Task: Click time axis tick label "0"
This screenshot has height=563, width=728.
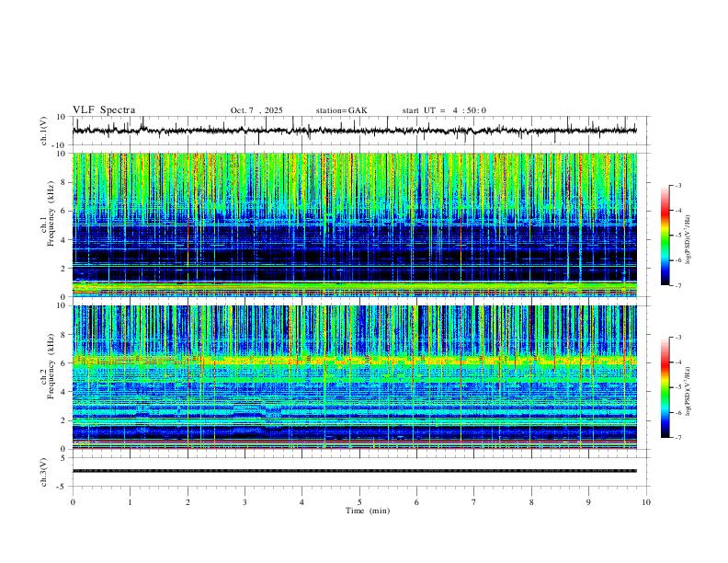Action: pos(73,502)
